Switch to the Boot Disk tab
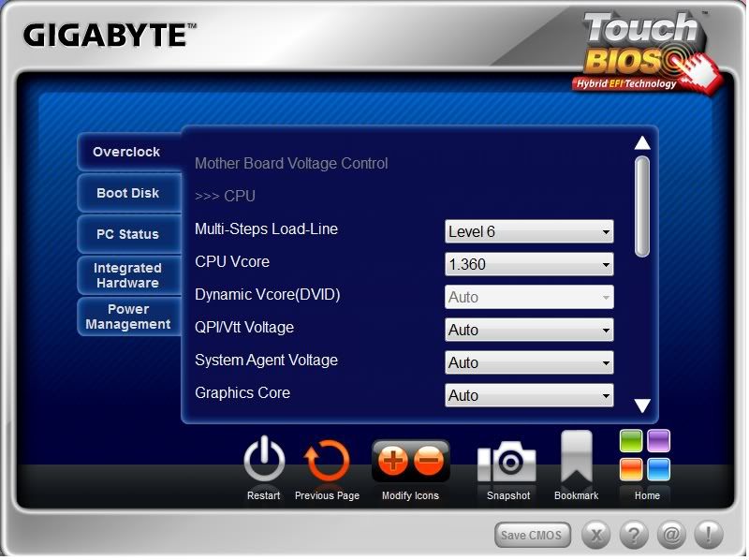Screen dimensions: 749x560 128,193
